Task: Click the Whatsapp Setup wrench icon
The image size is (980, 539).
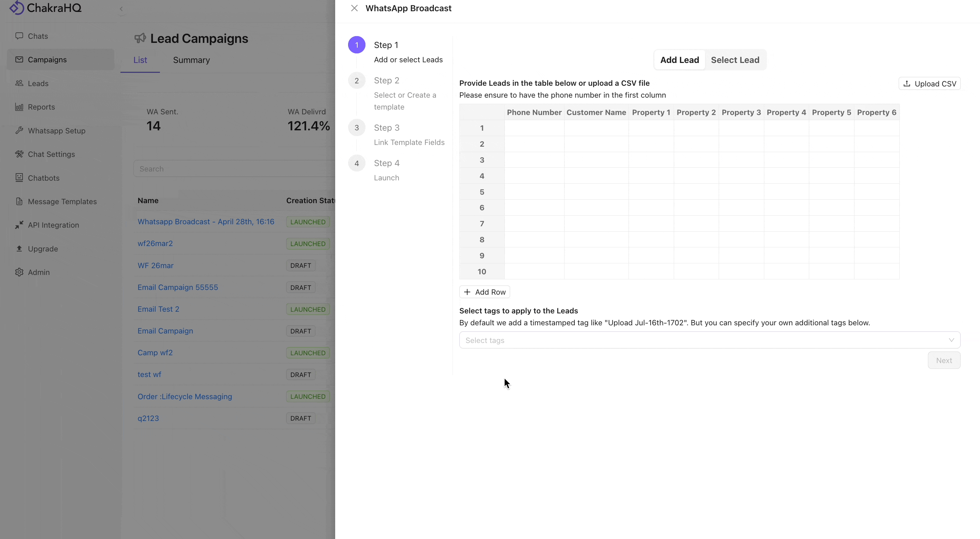Action: click(19, 130)
